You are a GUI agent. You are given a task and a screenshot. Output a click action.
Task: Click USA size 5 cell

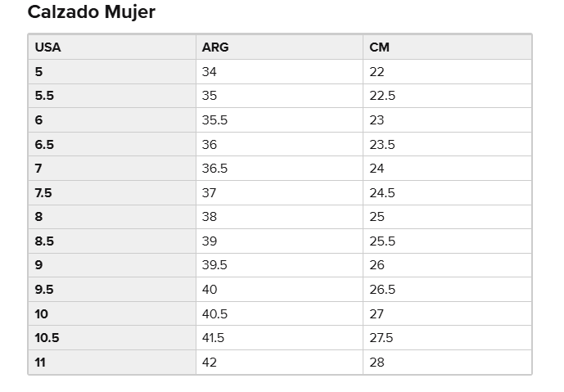click(39, 72)
